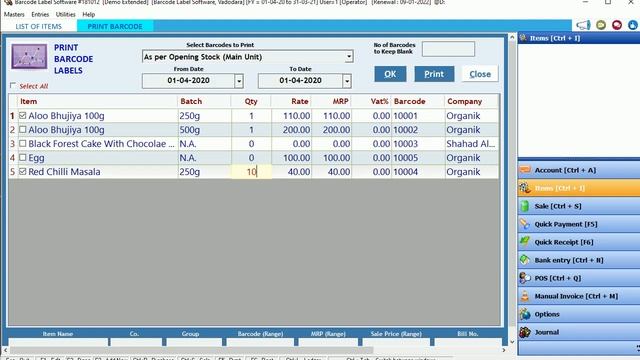Open Manual Invoice [Ctrl + M] button
The height and width of the screenshot is (360, 640).
click(x=579, y=296)
